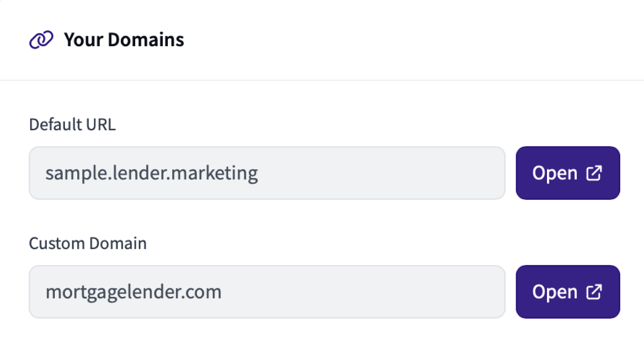Click the "Default URL" field label
Screen dimensions: 644x362
[72, 125]
